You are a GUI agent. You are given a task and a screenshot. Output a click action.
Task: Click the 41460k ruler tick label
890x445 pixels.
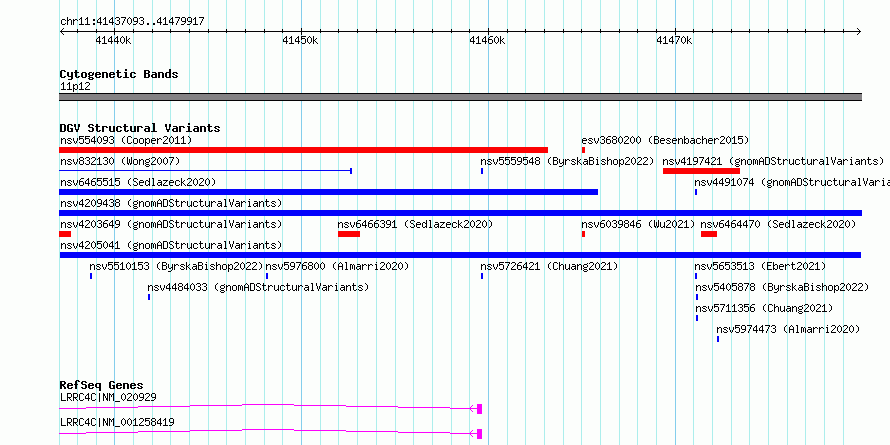pos(487,40)
